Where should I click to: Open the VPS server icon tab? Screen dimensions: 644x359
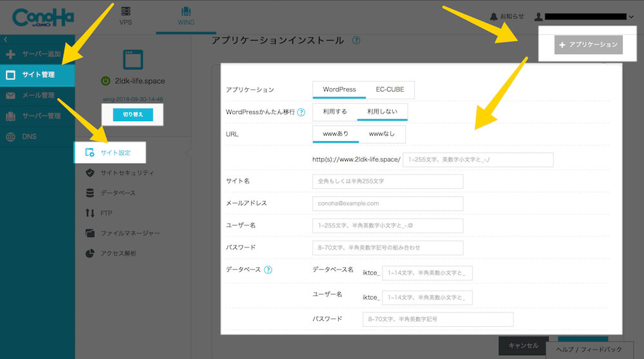click(x=126, y=15)
